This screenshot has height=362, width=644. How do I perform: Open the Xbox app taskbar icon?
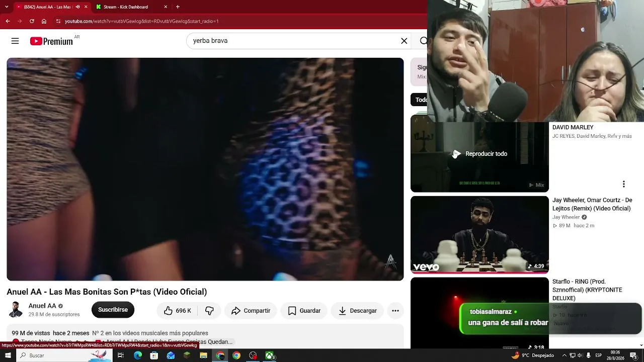pyautogui.click(x=270, y=355)
